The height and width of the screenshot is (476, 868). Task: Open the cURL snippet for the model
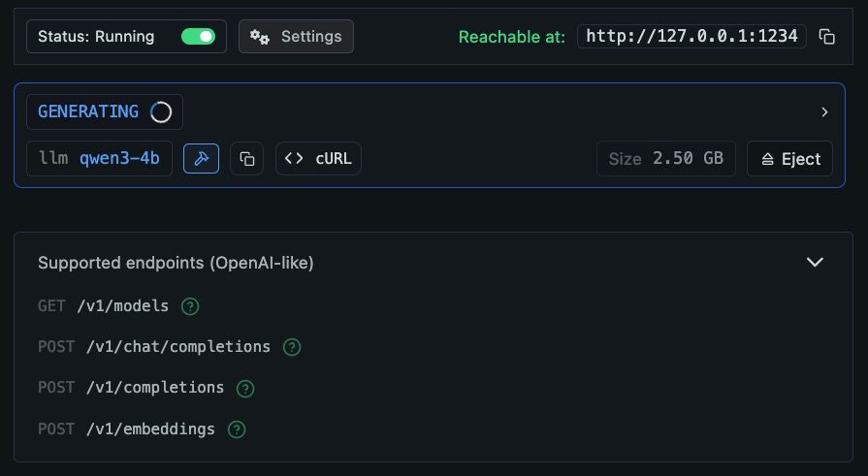click(x=318, y=159)
